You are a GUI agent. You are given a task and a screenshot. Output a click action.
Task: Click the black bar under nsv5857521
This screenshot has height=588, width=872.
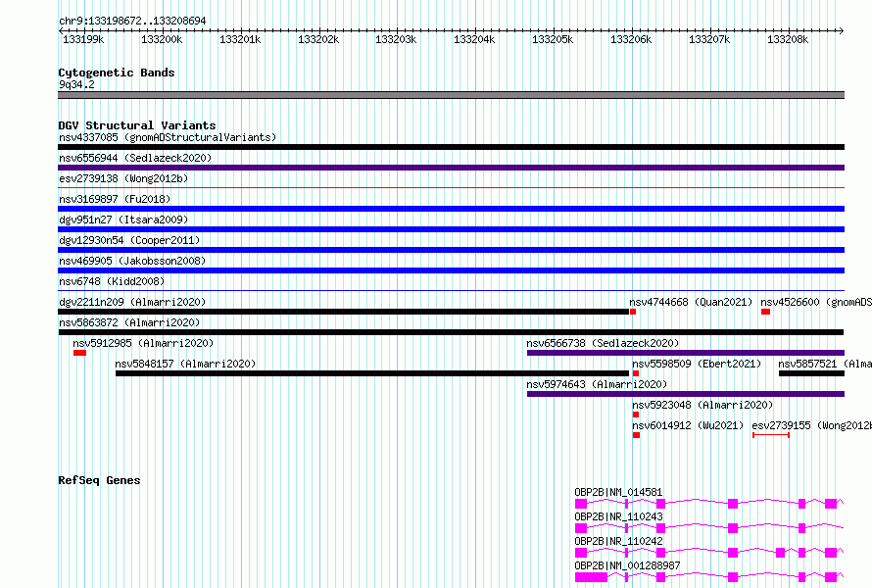[x=811, y=373]
